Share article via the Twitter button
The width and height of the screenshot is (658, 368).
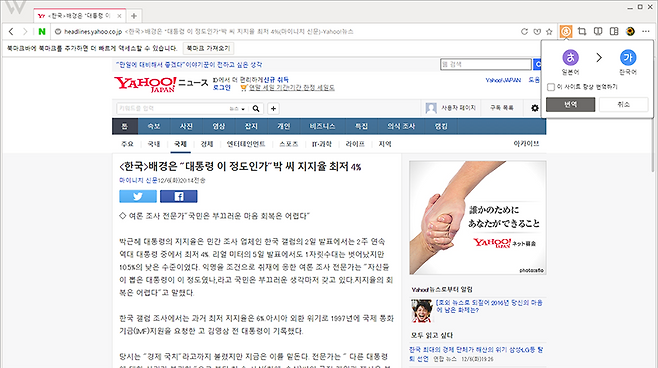(x=138, y=196)
